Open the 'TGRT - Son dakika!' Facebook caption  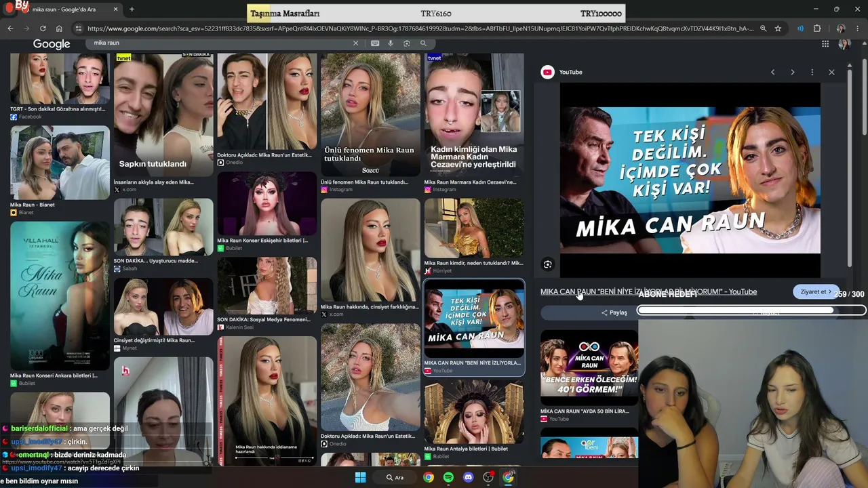click(58, 109)
